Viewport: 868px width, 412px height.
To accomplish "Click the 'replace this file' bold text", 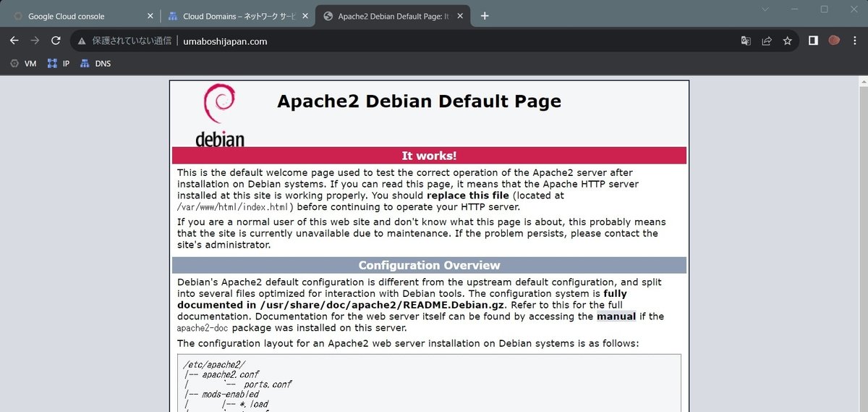I will [x=468, y=196].
